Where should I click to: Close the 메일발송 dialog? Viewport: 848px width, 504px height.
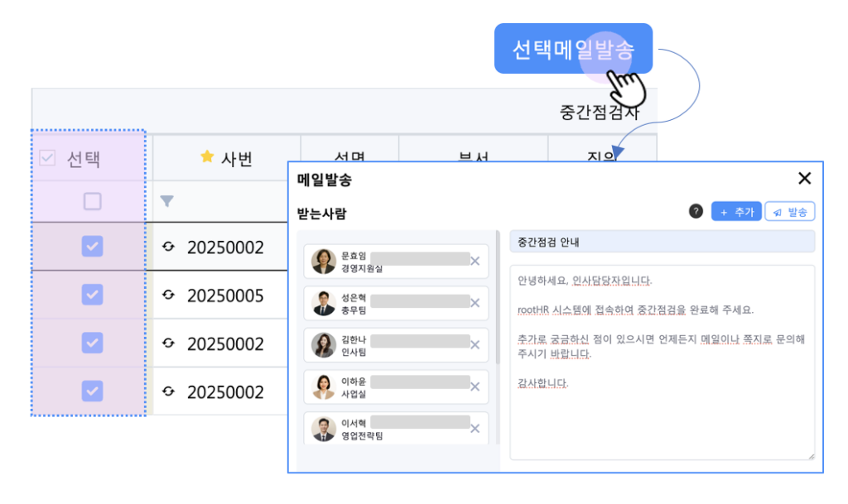click(804, 179)
